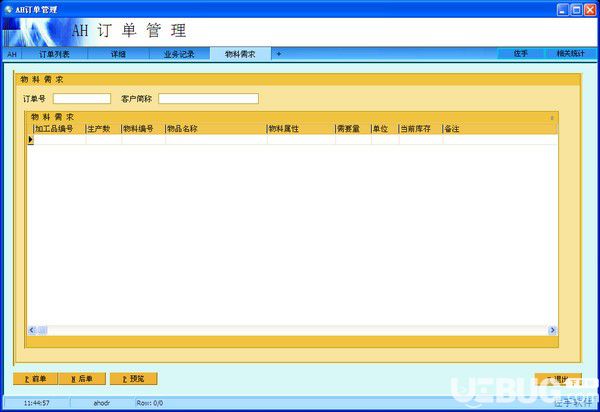Switch to the 详细 tab
The height and width of the screenshot is (412, 600).
click(118, 54)
